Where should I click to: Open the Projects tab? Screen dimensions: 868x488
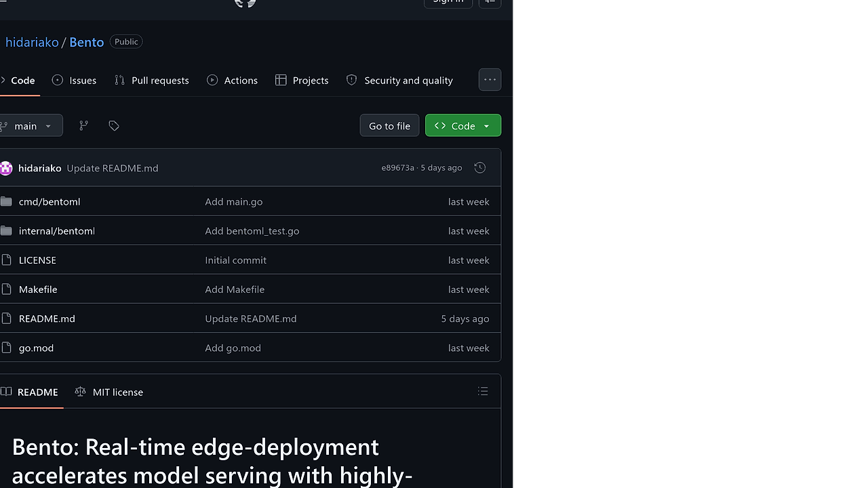(302, 80)
